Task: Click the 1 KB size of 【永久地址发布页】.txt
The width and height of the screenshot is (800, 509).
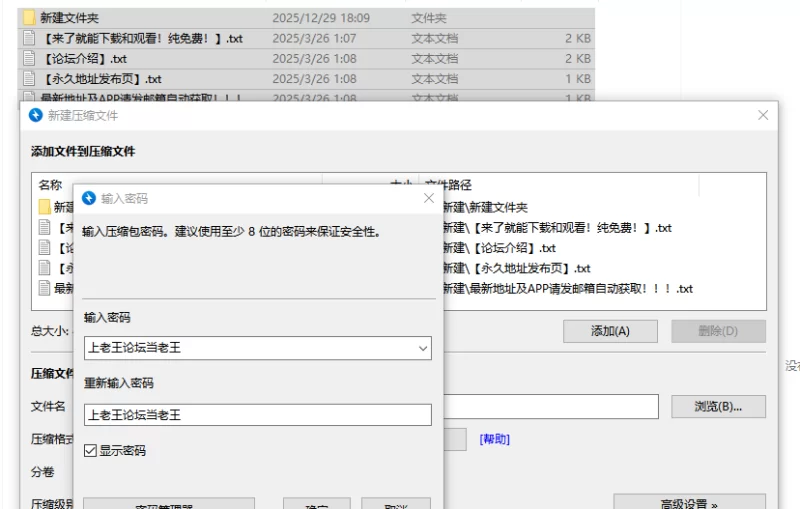Action: point(578,79)
